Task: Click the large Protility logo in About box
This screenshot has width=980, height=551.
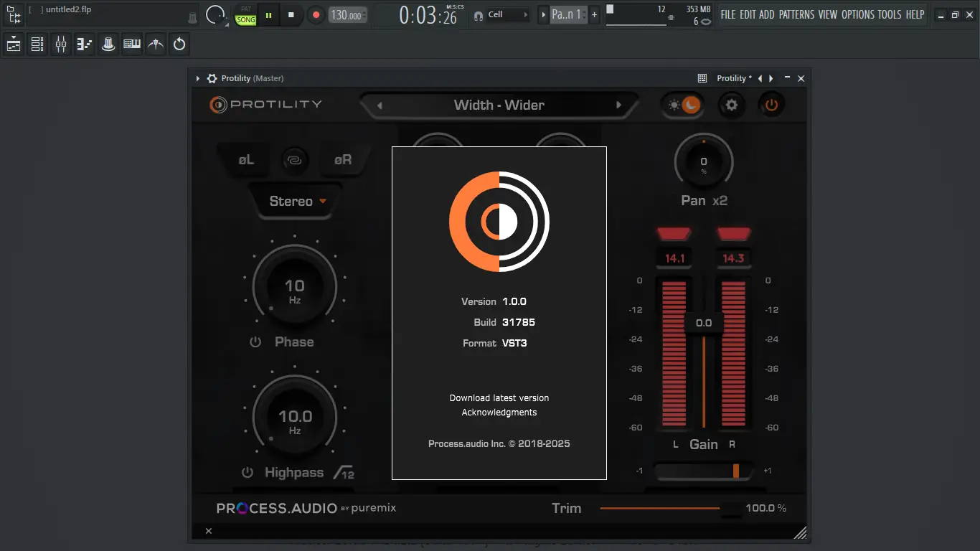Action: coord(499,222)
